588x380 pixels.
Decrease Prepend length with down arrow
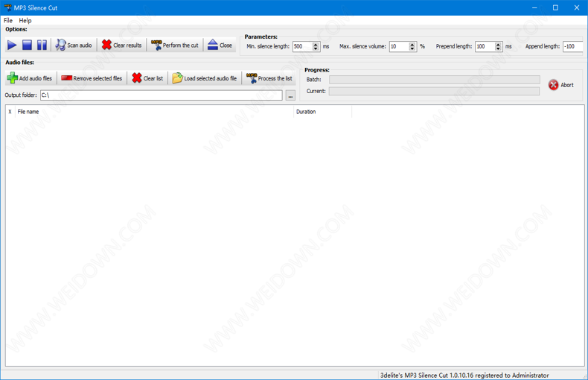[499, 49]
